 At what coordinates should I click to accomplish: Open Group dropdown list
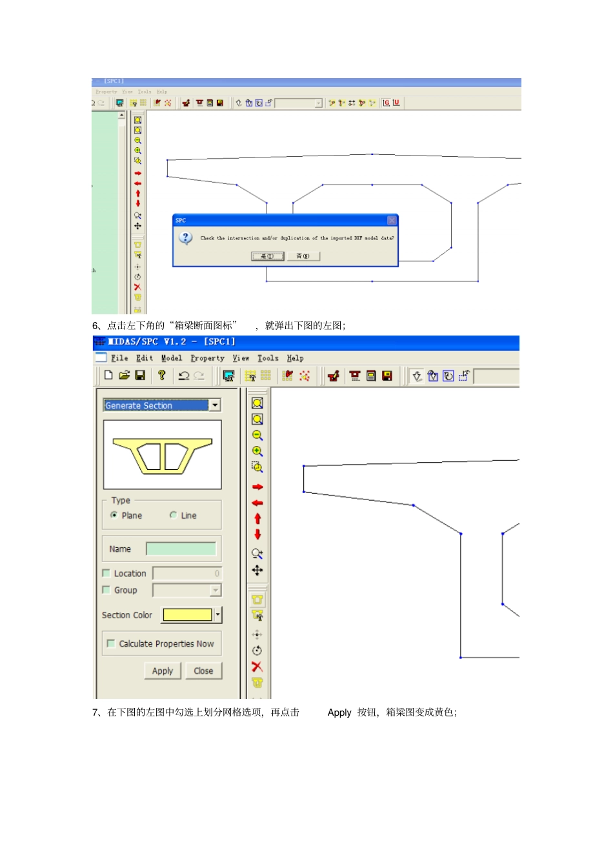(216, 590)
